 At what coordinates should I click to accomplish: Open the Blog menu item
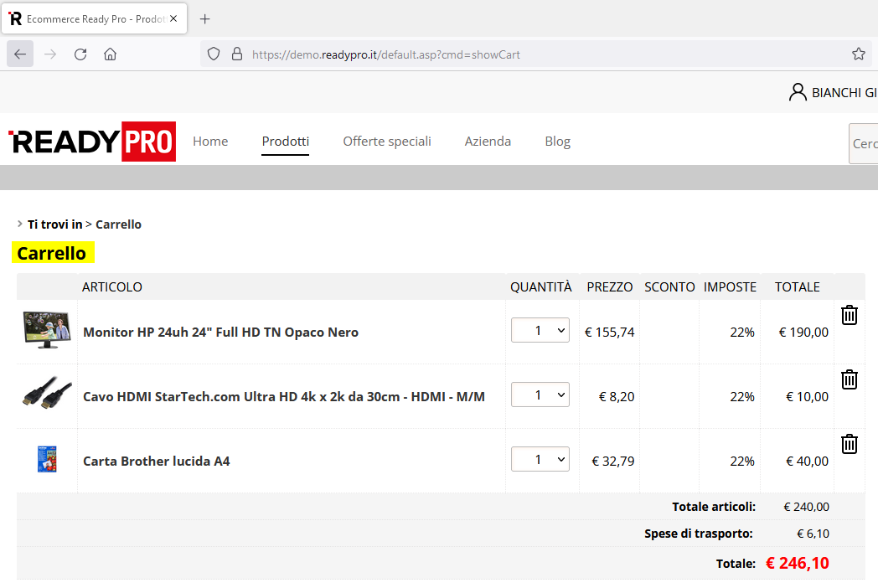pyautogui.click(x=558, y=141)
